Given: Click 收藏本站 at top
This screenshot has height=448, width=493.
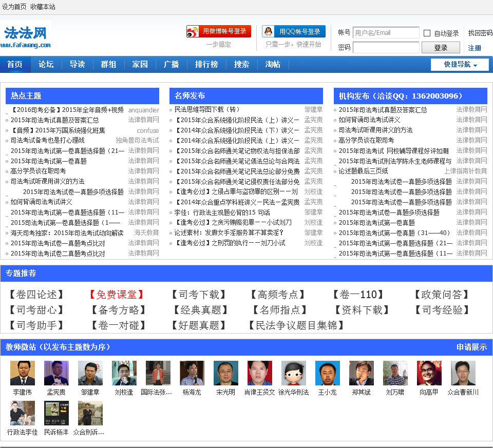Looking at the screenshot, I should point(43,7).
